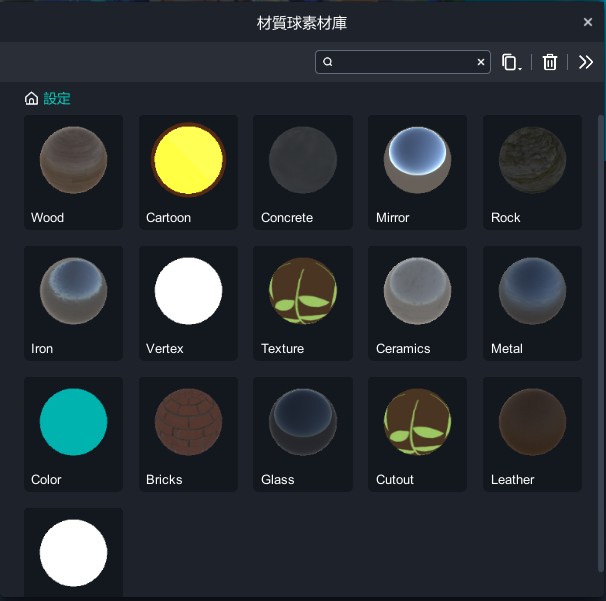Screen dimensions: 606x601
Task: Select the Wood material ball
Action: click(73, 159)
